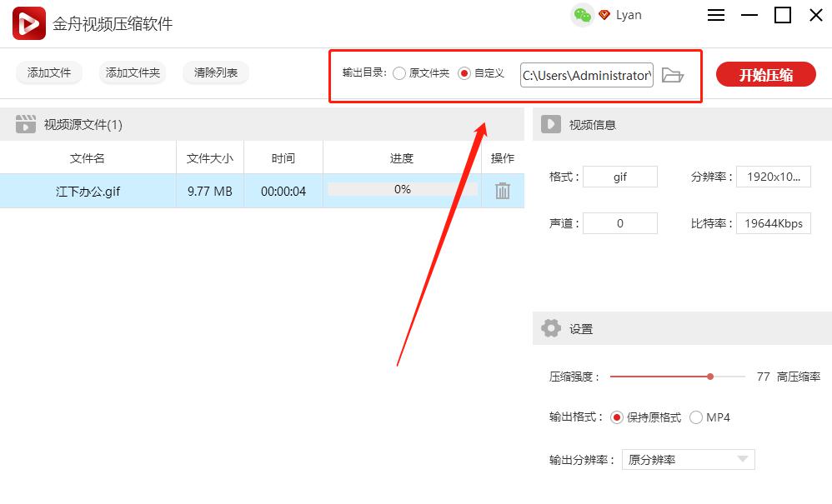Click the clapperboard icon on 视频源文件 panel
The image size is (832, 504).
point(26,124)
